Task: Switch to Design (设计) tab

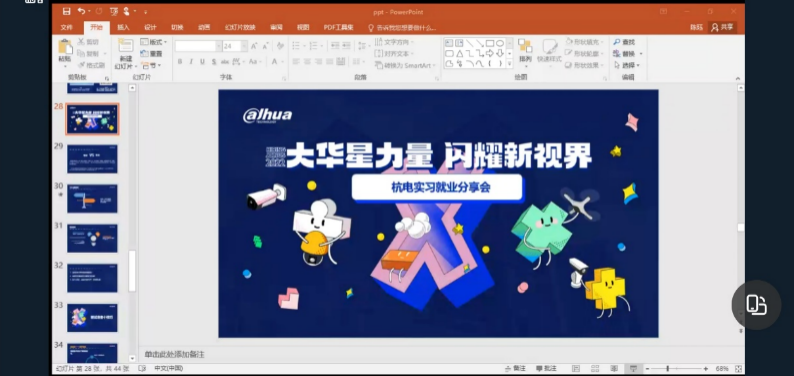Action: click(x=150, y=27)
